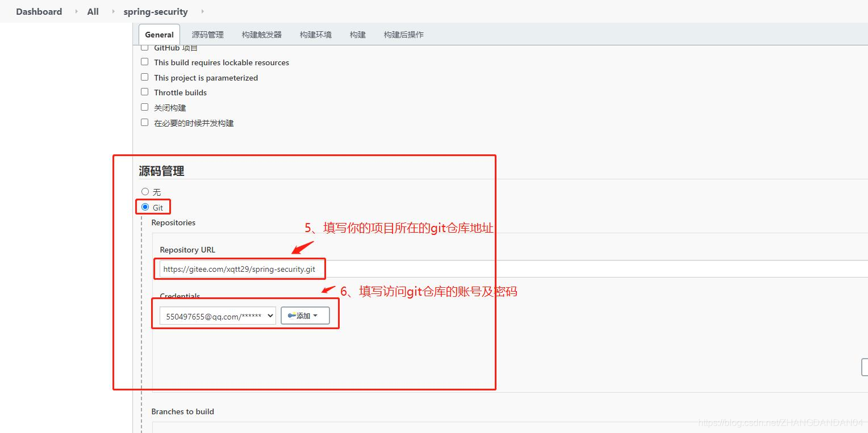Click the Repository URL label
The image size is (868, 433).
pos(187,250)
